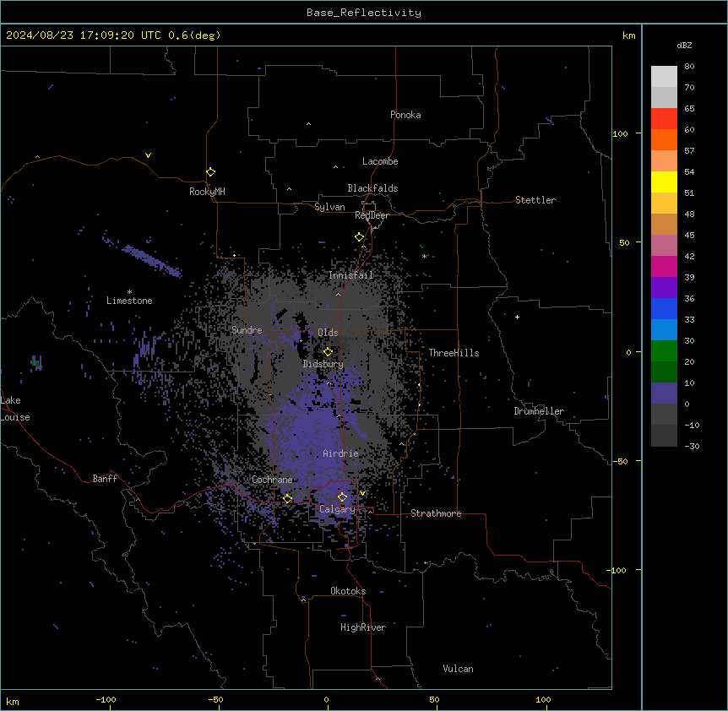The width and height of the screenshot is (728, 711).
Task: Click the Calgary label
Action: [x=337, y=509]
